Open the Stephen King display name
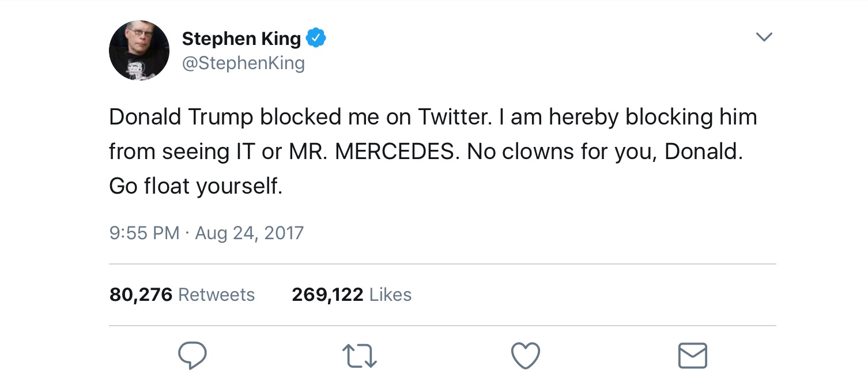The image size is (868, 385). click(241, 39)
